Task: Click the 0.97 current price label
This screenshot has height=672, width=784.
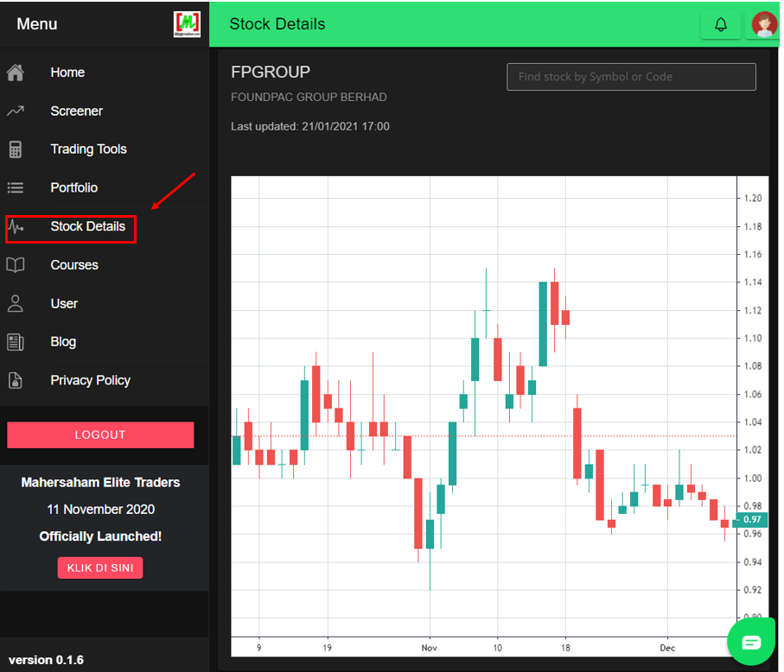Action: pyautogui.click(x=752, y=519)
